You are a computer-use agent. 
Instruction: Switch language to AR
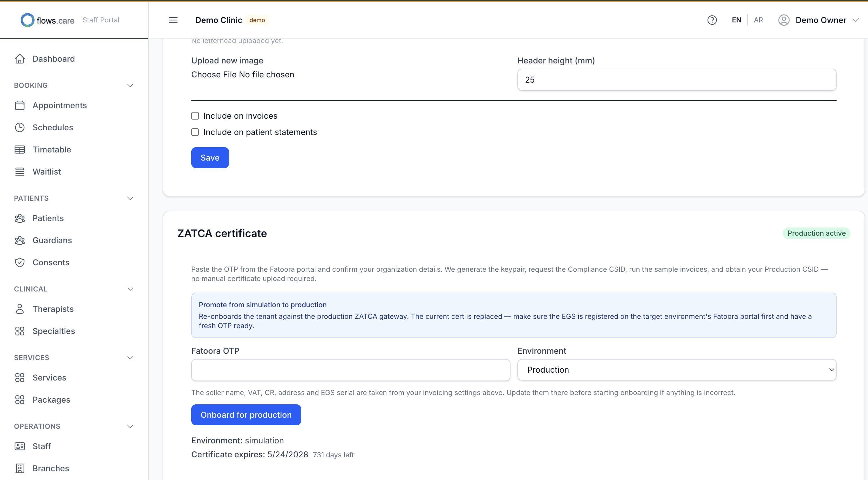coord(758,20)
